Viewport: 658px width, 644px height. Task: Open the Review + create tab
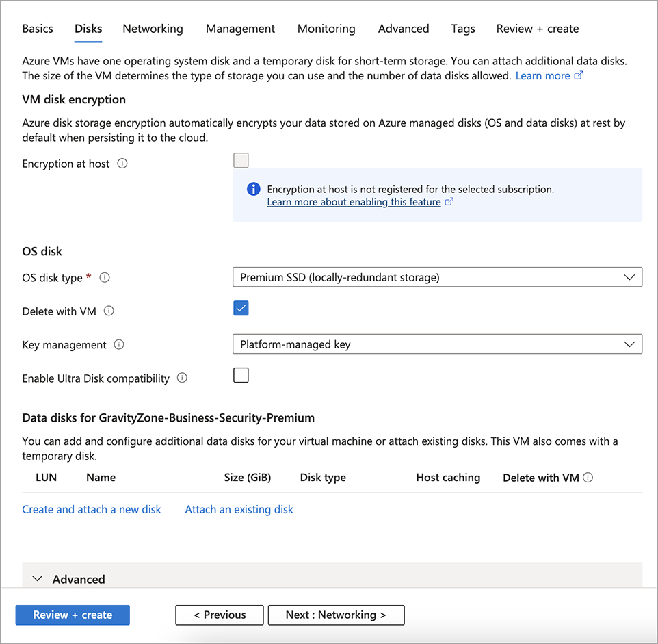[x=537, y=29]
